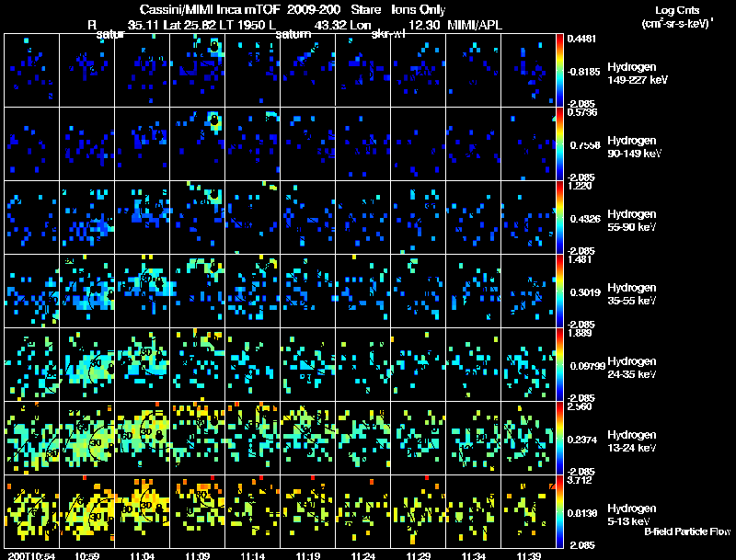Click the 11:14 time label
Viewport: 736px width, 560px height.
[252, 556]
